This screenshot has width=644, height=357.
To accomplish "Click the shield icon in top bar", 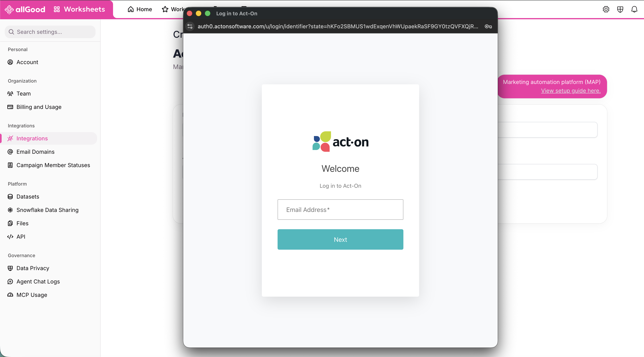I will [x=620, y=9].
